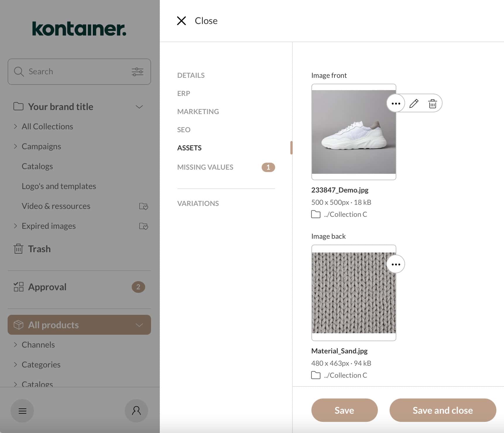Click the X close icon
504x433 pixels.
coord(181,21)
